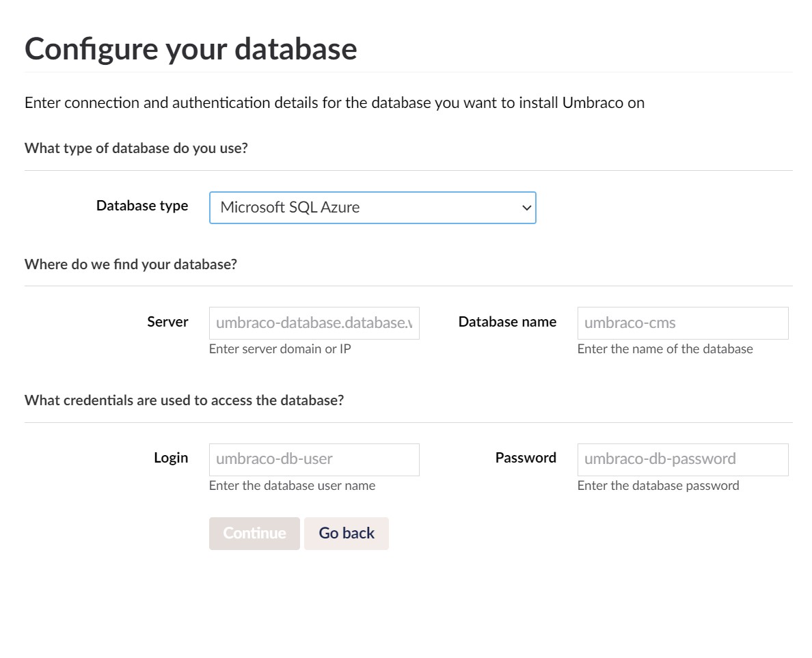
Task: Click the umbraco-database.database placeholder field
Action: coord(314,323)
